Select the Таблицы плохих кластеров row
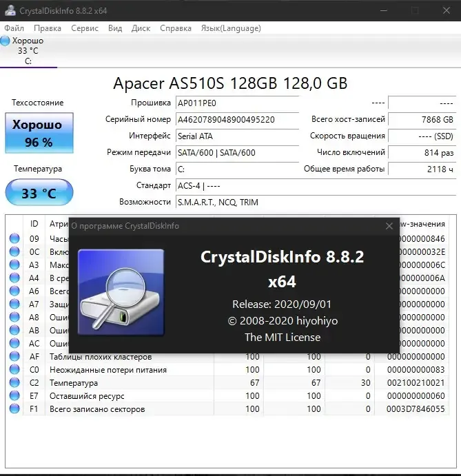 pyautogui.click(x=227, y=356)
